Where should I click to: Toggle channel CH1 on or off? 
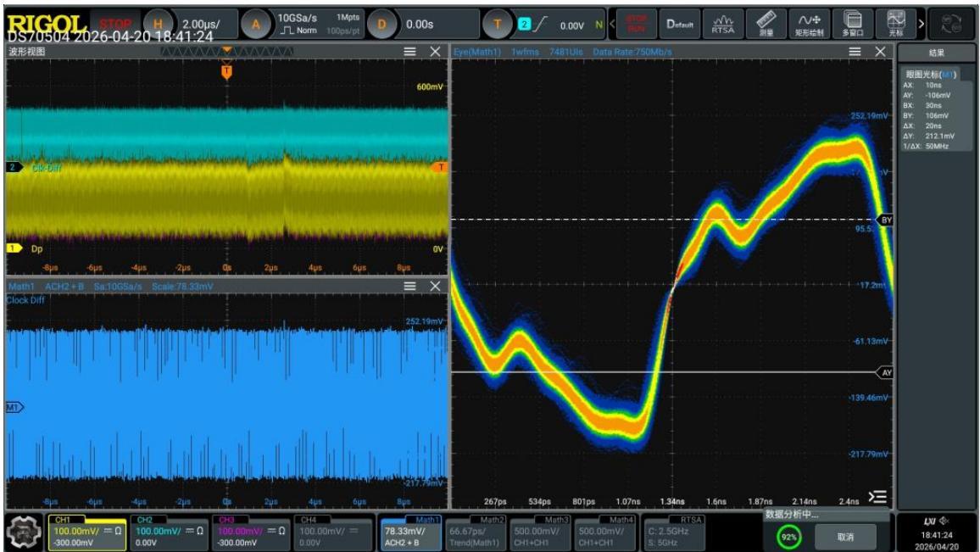[86, 532]
